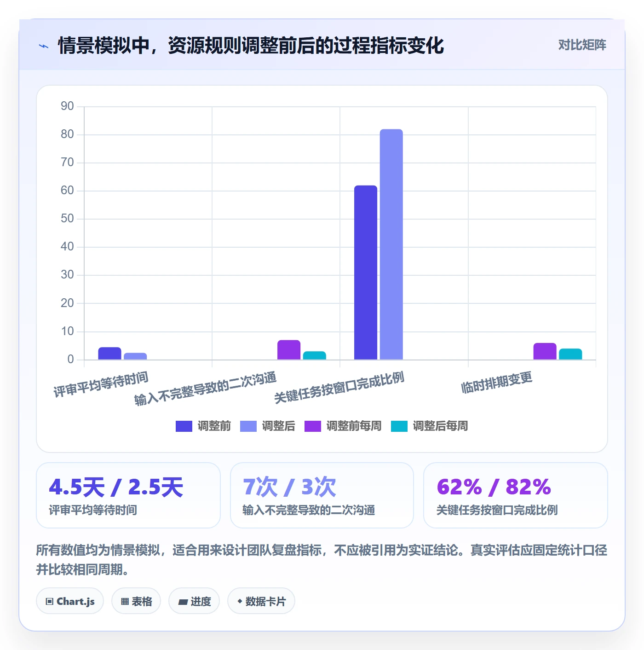Select the 表格 tag chip

click(136, 601)
